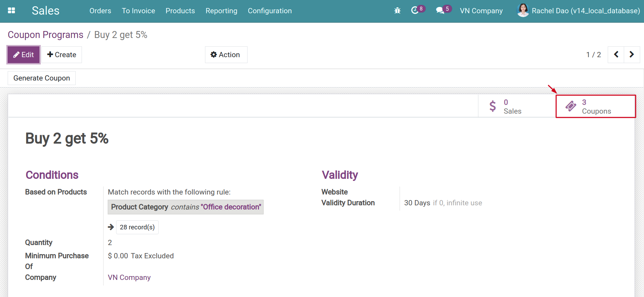Image resolution: width=644 pixels, height=297 pixels.
Task: Open the Reporting menu
Action: pos(221,11)
